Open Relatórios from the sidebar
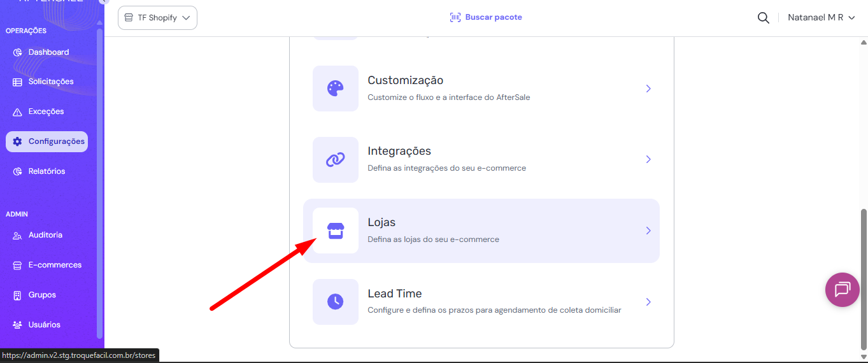Image resolution: width=868 pixels, height=363 pixels. click(x=46, y=171)
